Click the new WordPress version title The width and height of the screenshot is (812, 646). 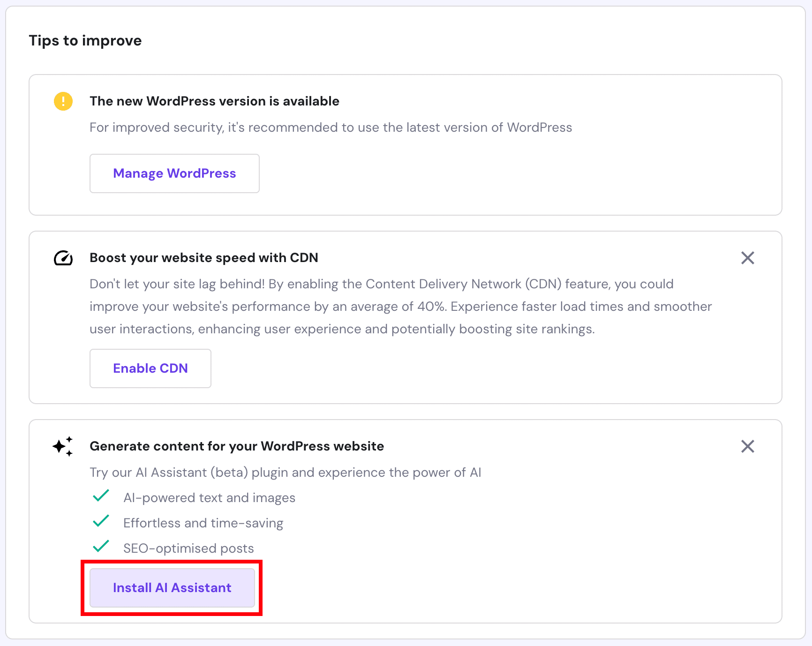[x=214, y=101]
